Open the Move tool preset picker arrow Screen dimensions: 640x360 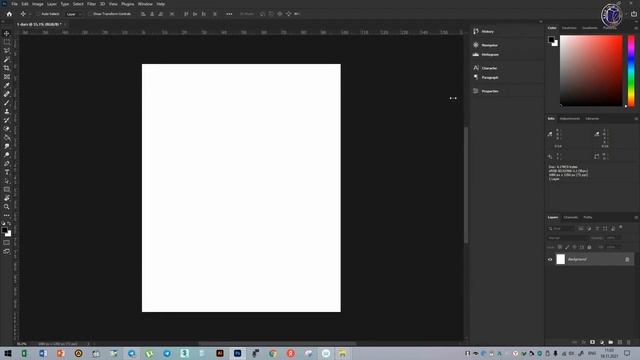click(30, 14)
